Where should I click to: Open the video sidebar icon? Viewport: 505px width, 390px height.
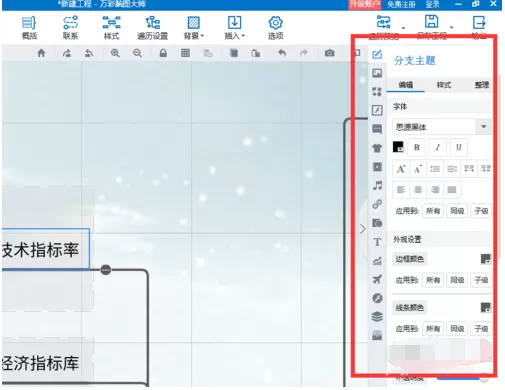point(377,166)
